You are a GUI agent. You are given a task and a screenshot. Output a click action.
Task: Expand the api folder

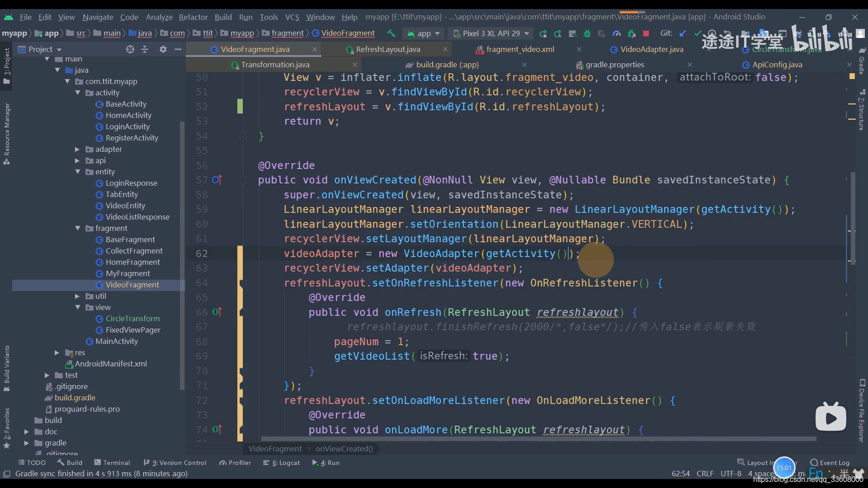click(x=77, y=160)
